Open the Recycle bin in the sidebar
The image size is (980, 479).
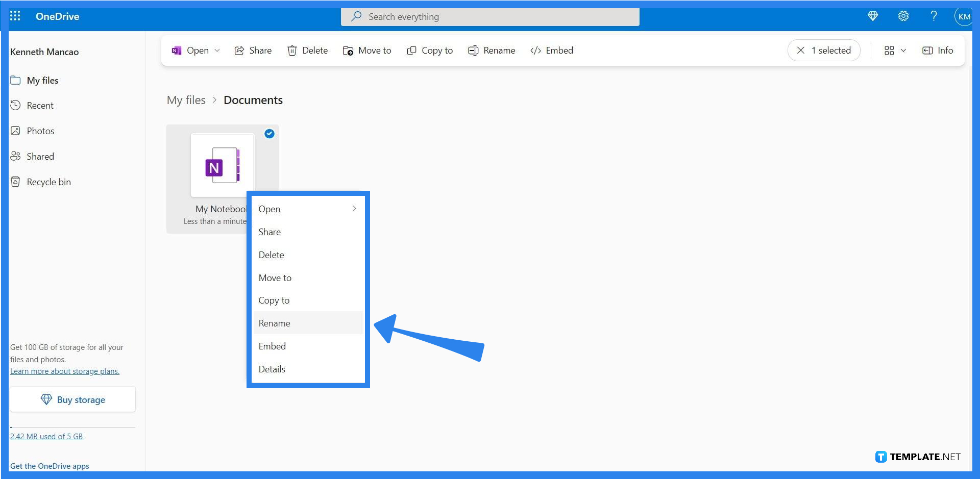coord(48,182)
